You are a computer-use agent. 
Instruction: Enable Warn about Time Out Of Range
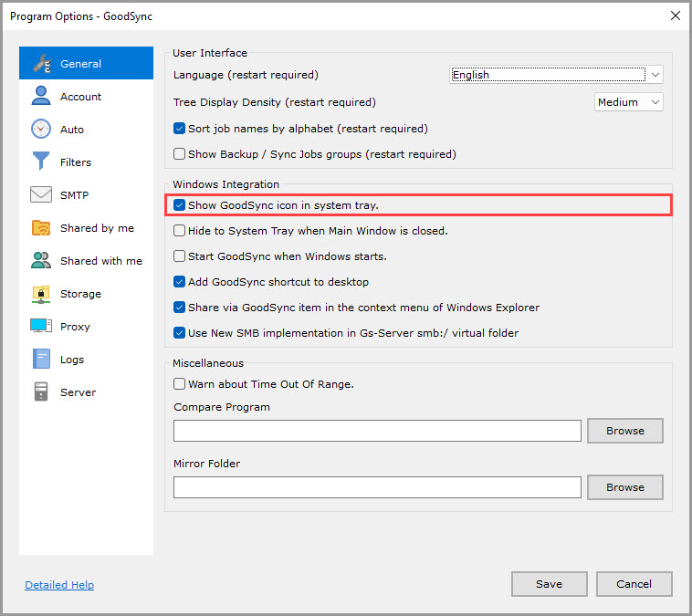tap(179, 384)
